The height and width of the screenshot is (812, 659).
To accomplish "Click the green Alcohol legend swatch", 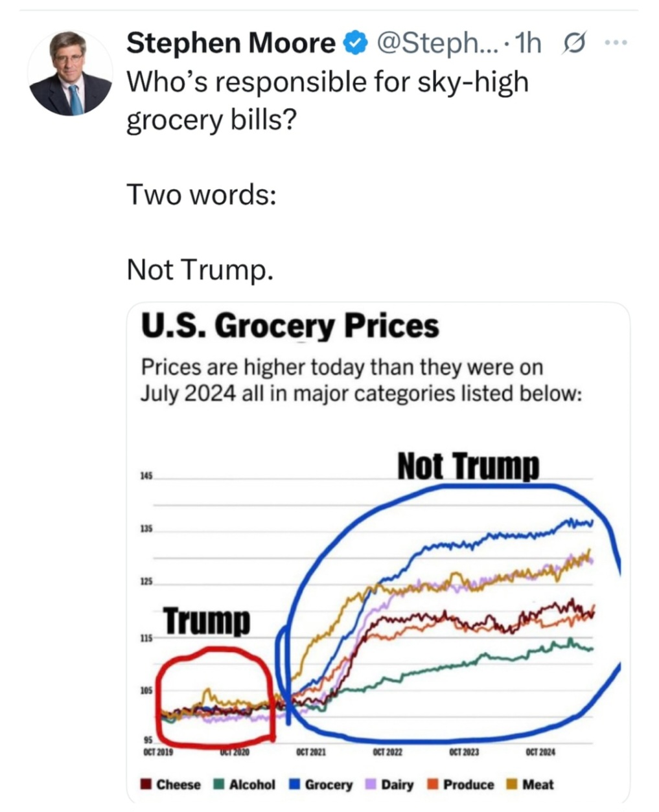I will [x=219, y=785].
